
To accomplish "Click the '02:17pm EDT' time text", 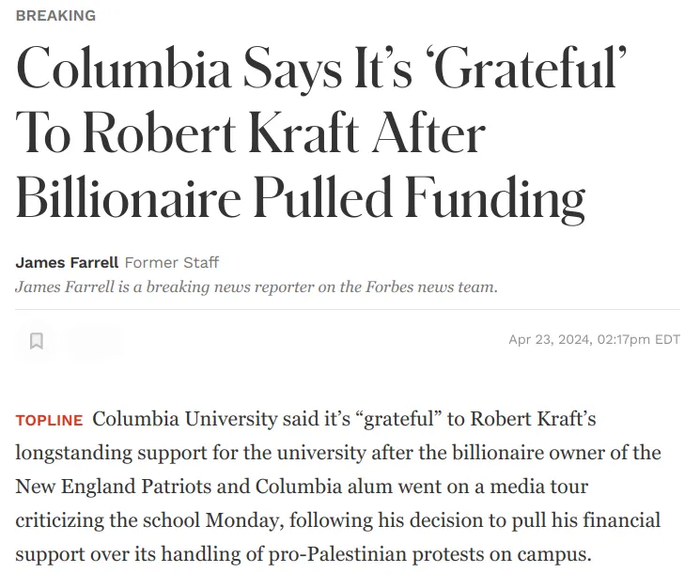I will [638, 339].
